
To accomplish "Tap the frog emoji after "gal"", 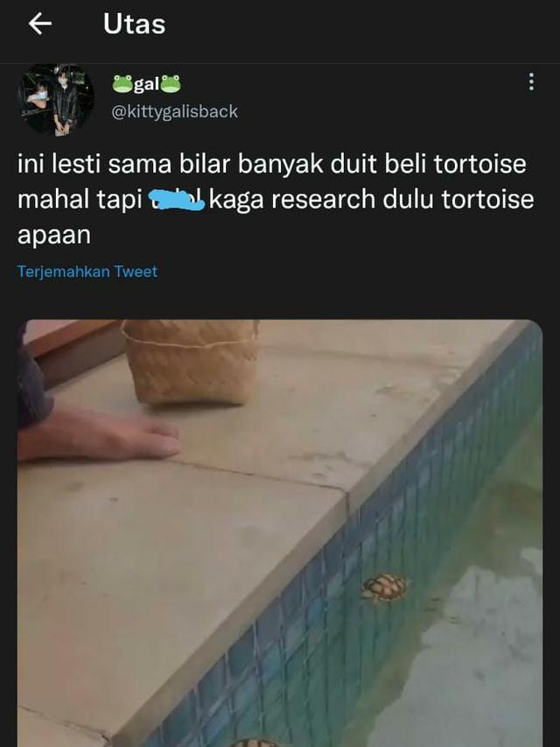I will click(171, 84).
